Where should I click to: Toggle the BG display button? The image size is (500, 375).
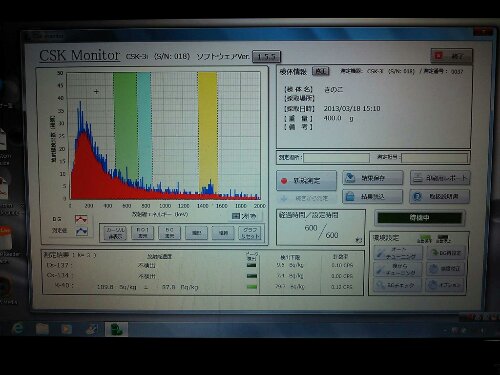pyautogui.click(x=169, y=233)
